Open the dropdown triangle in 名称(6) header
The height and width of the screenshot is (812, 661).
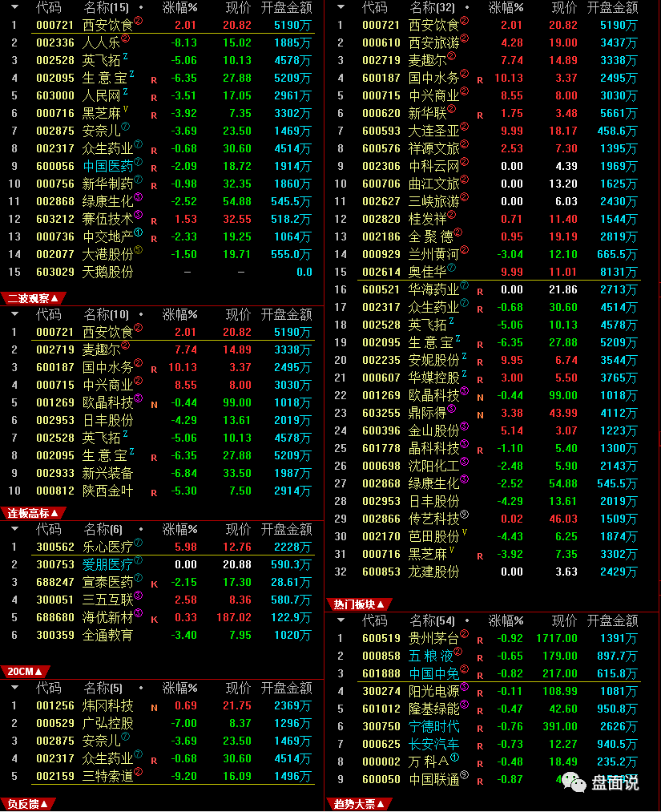(14, 529)
